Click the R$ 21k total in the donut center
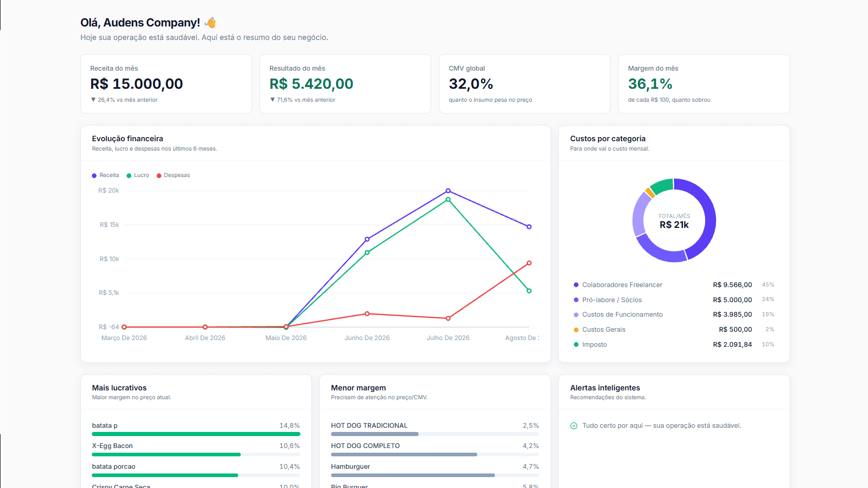The width and height of the screenshot is (868, 488). (x=674, y=225)
